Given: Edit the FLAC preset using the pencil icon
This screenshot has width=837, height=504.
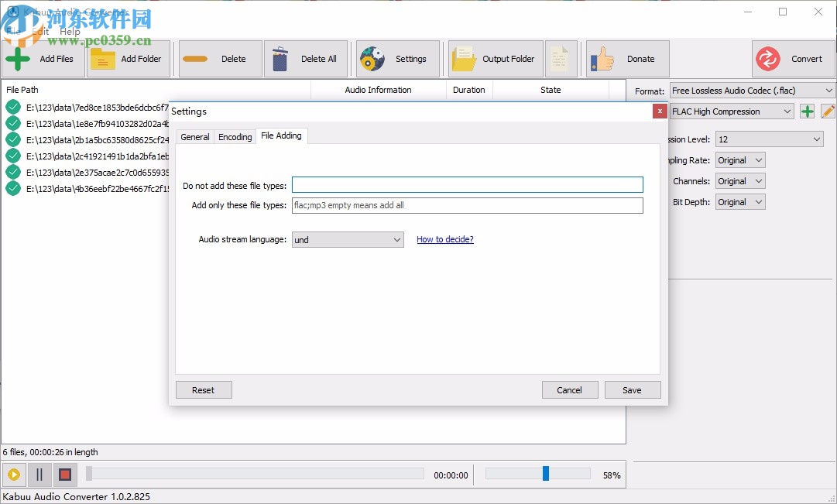Looking at the screenshot, I should [x=827, y=111].
